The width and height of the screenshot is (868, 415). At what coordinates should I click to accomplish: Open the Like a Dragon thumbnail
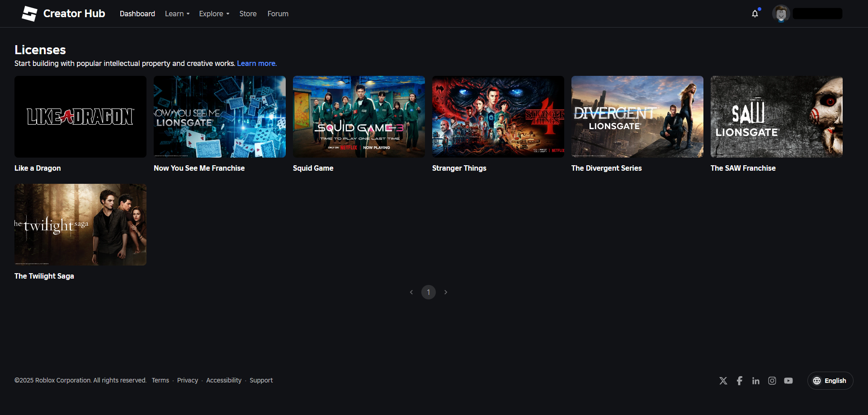click(80, 117)
